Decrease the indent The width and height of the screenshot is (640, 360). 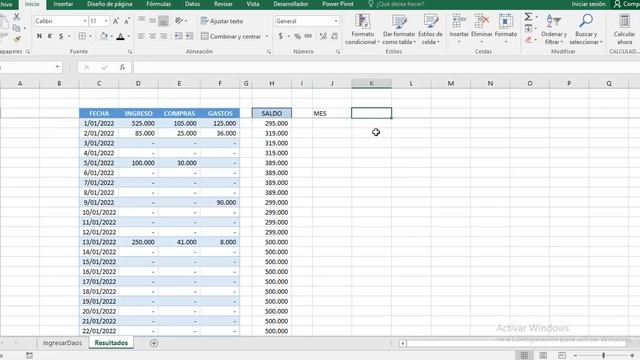pyautogui.click(x=178, y=36)
